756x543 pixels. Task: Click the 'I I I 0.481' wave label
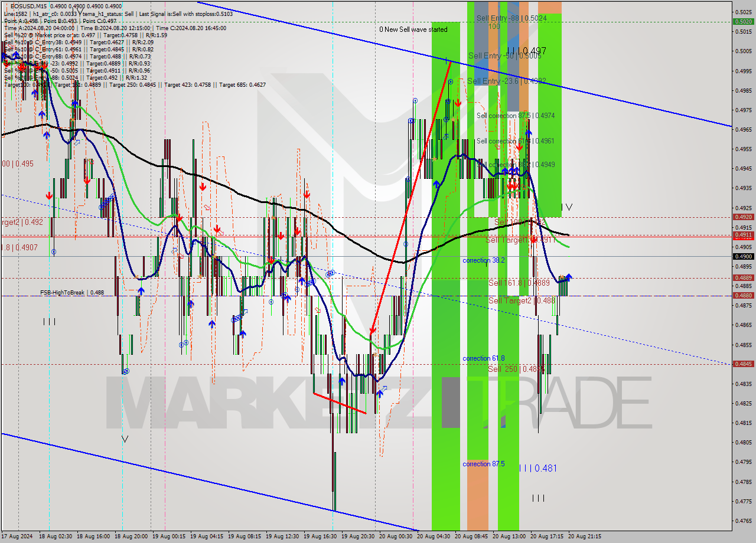coord(537,468)
